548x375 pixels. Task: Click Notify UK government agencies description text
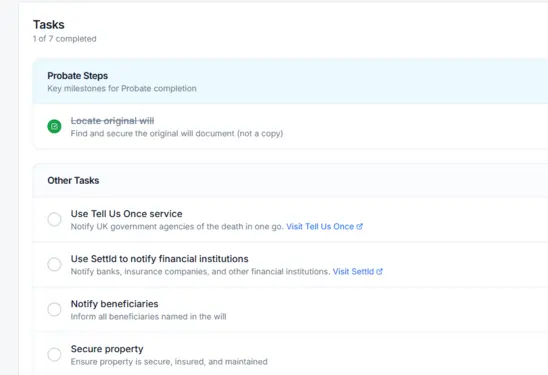click(177, 226)
